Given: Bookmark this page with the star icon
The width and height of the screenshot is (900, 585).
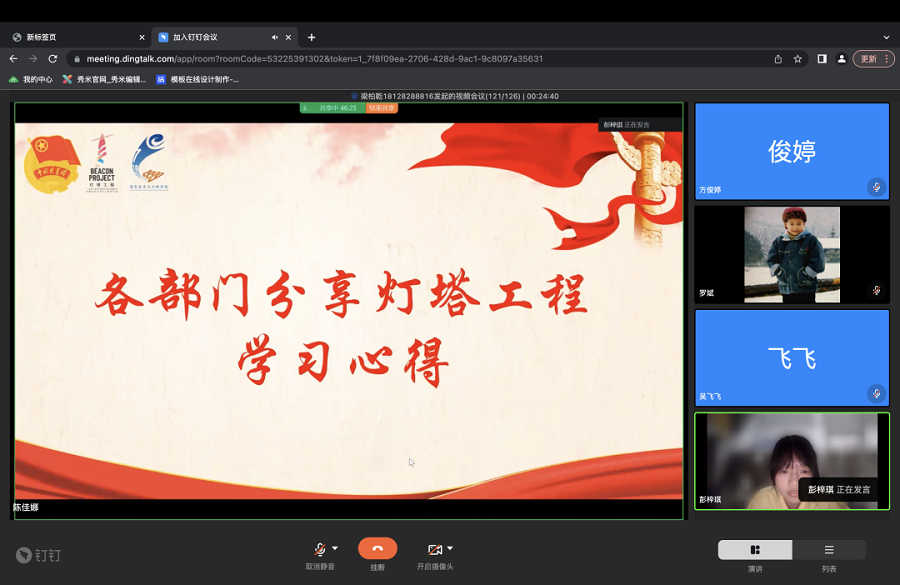Looking at the screenshot, I should (798, 59).
